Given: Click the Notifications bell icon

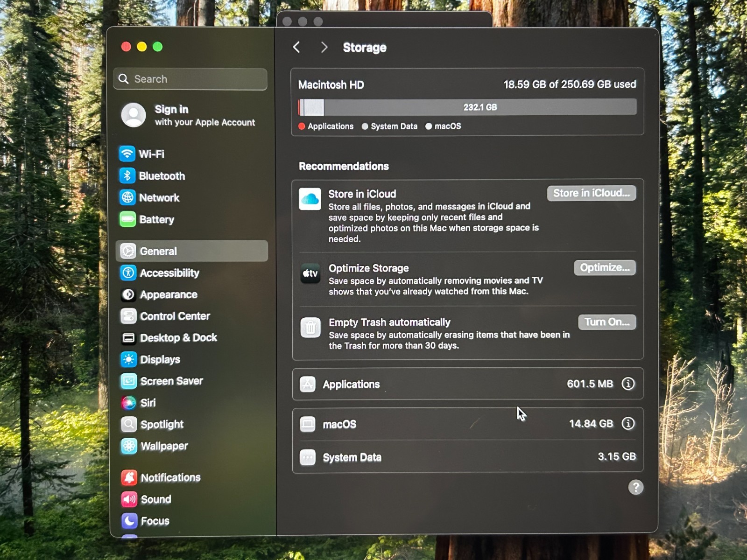Looking at the screenshot, I should (x=129, y=477).
